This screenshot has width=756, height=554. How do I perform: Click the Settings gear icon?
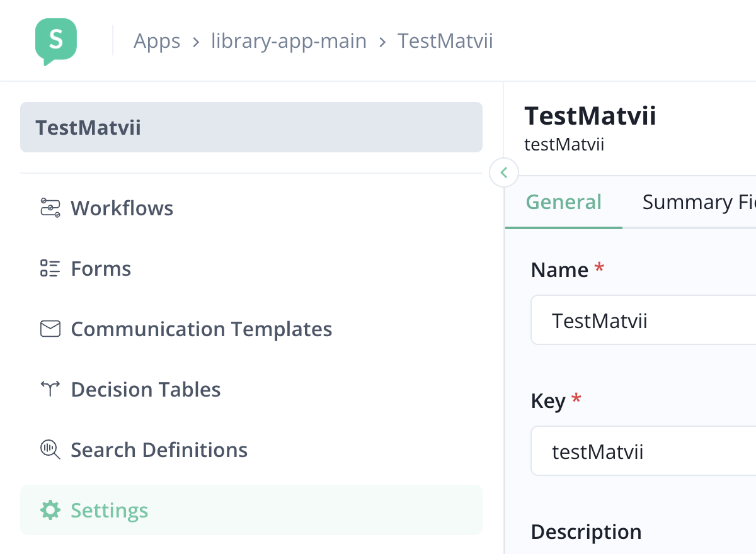[50, 510]
